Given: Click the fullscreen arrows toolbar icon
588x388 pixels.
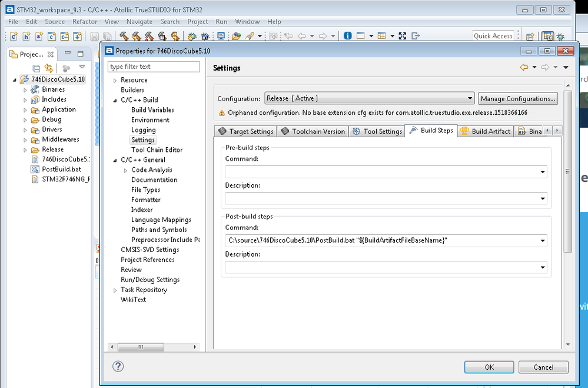Looking at the screenshot, I should (x=403, y=36).
